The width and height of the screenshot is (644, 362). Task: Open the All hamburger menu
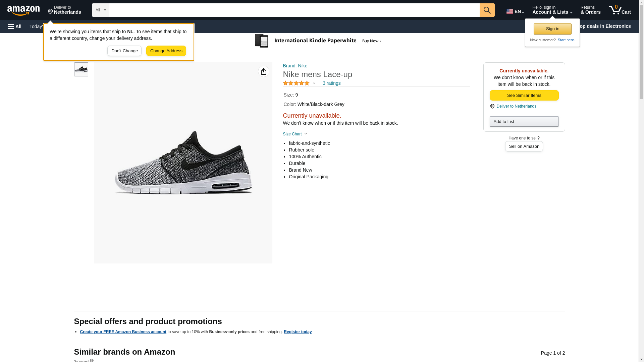[15, 26]
